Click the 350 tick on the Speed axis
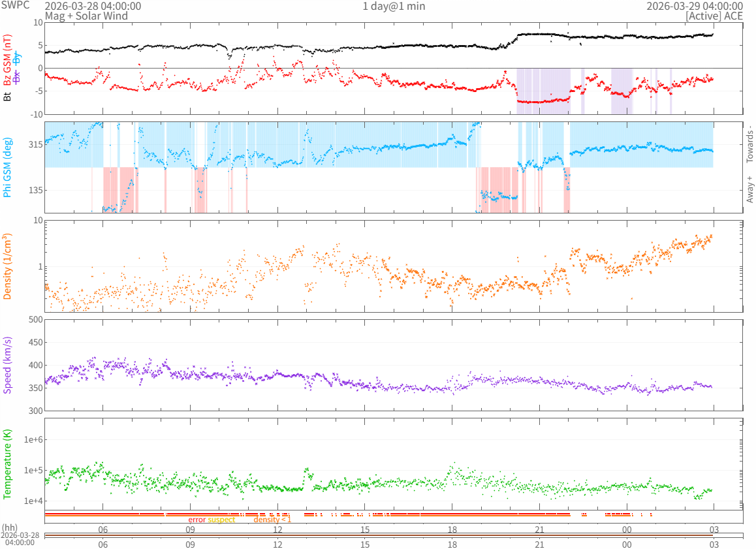This screenshot has width=756, height=549. tap(36, 388)
